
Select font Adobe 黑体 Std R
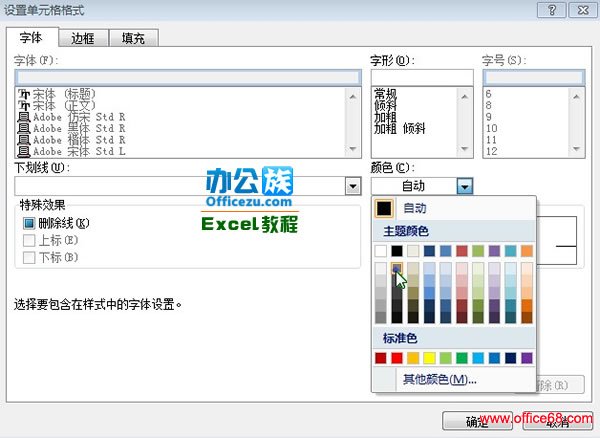click(72, 128)
